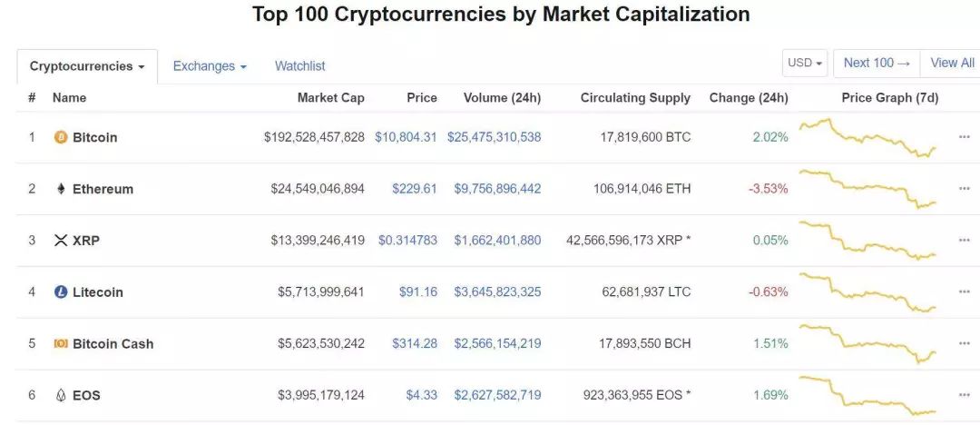Click the Ethereum diamond logo icon
The height and width of the screenshot is (425, 980).
(61, 189)
